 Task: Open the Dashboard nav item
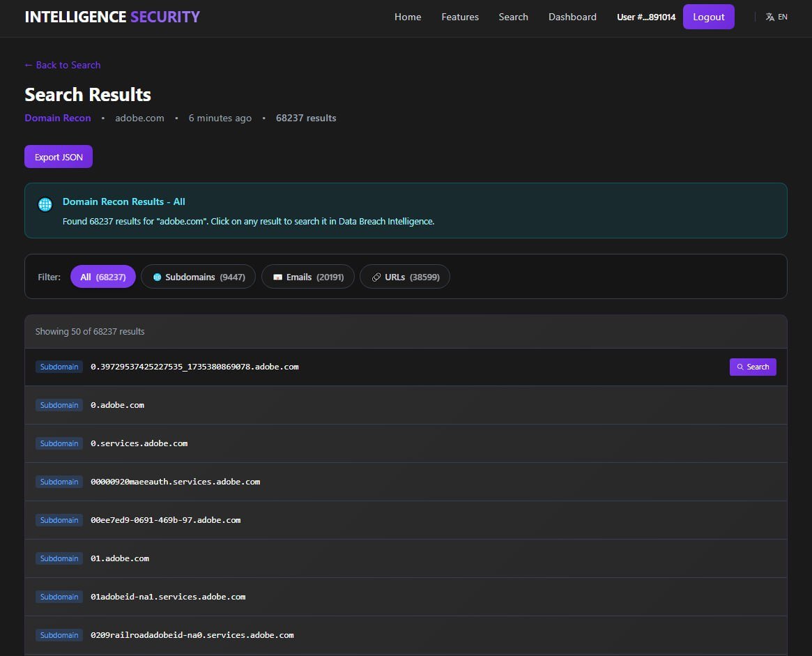pos(572,17)
